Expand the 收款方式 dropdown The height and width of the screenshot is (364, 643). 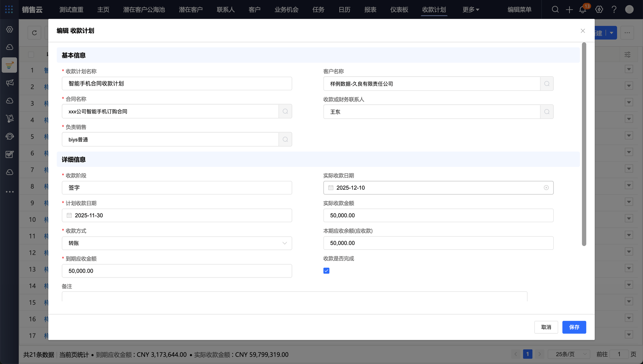coord(284,243)
